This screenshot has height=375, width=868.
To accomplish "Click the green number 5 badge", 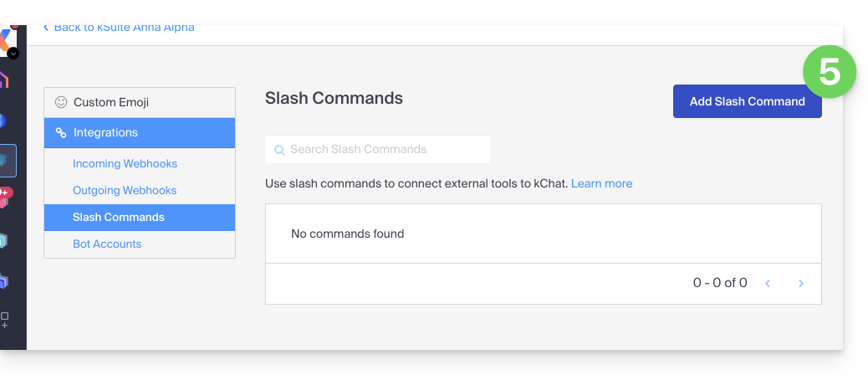I will 830,72.
